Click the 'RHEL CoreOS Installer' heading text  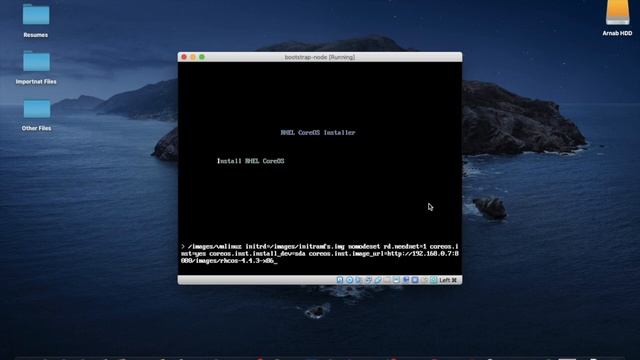[318, 133]
